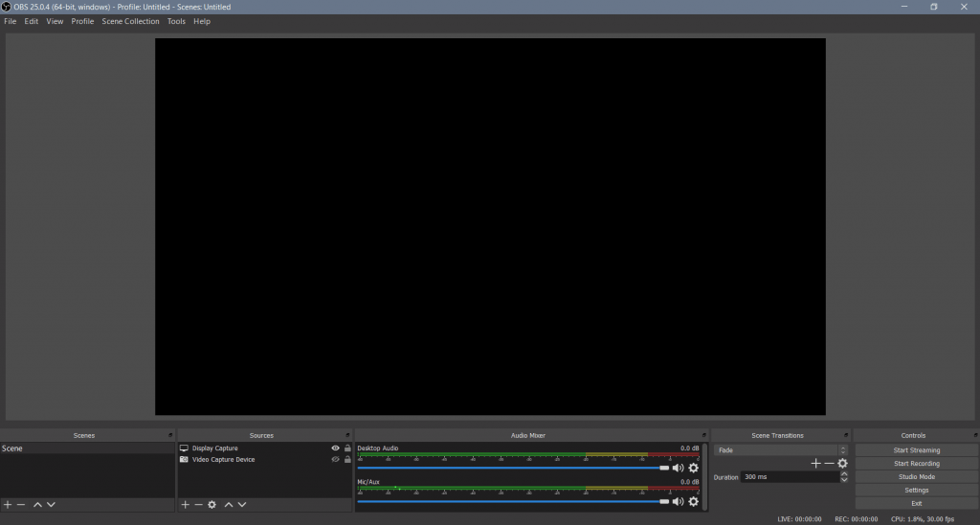Click REC timer in status bar

(857, 518)
